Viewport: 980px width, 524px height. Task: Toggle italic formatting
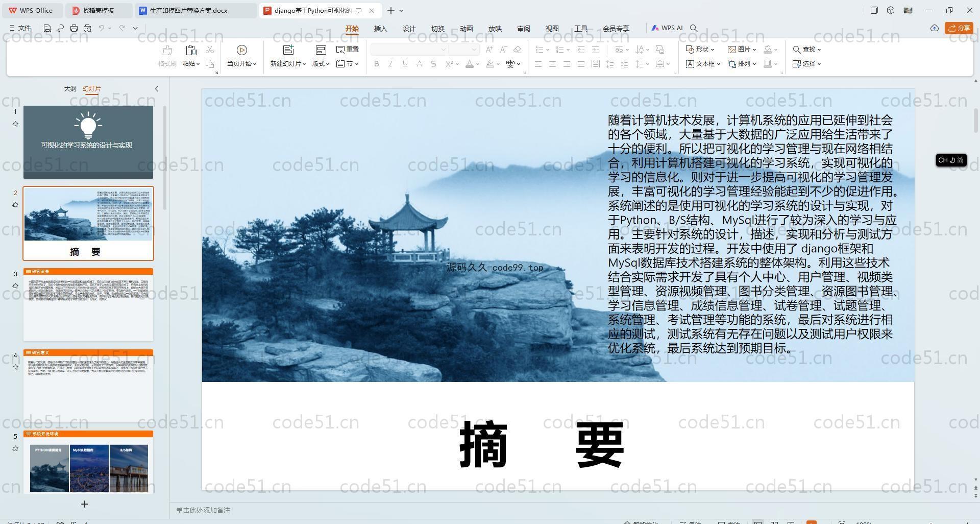[390, 64]
